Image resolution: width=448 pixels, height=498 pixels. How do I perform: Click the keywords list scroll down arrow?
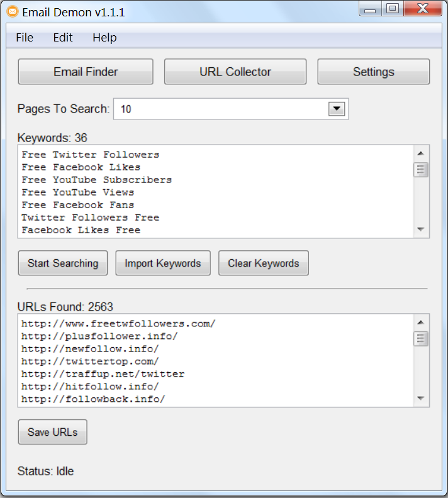pyautogui.click(x=421, y=229)
